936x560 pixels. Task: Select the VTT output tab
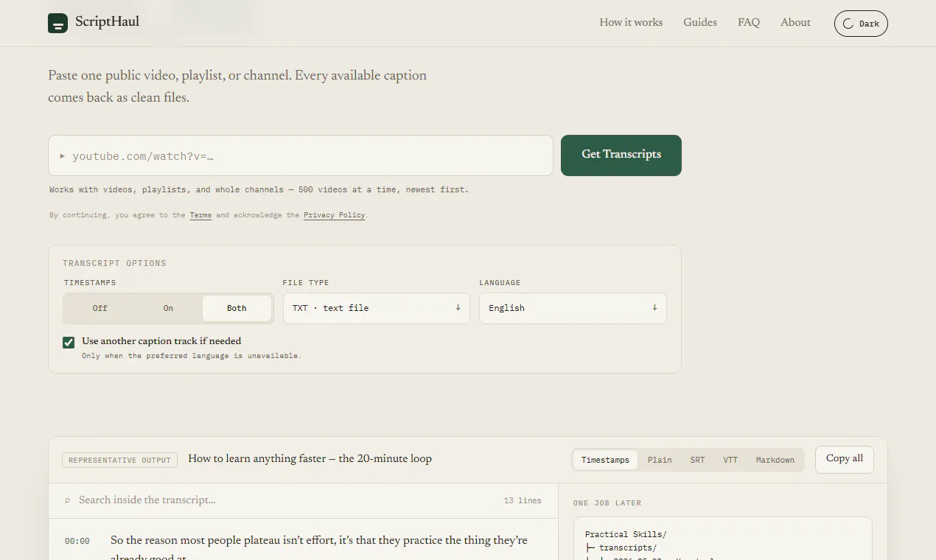(x=730, y=460)
